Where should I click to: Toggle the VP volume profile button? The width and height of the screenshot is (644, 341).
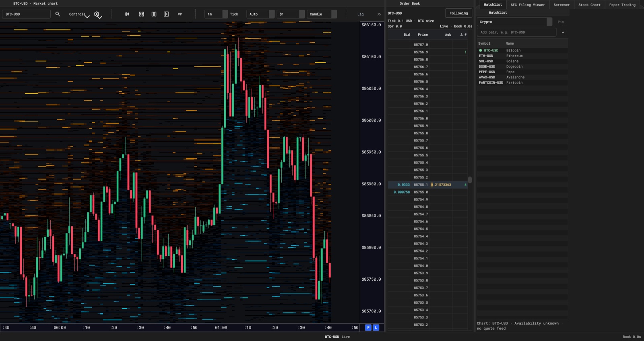pyautogui.click(x=180, y=14)
